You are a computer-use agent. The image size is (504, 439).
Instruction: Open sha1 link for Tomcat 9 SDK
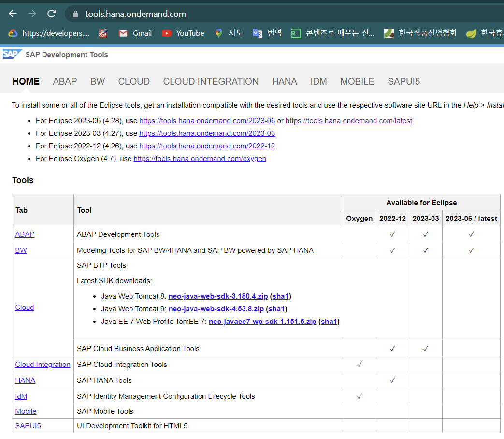point(276,309)
